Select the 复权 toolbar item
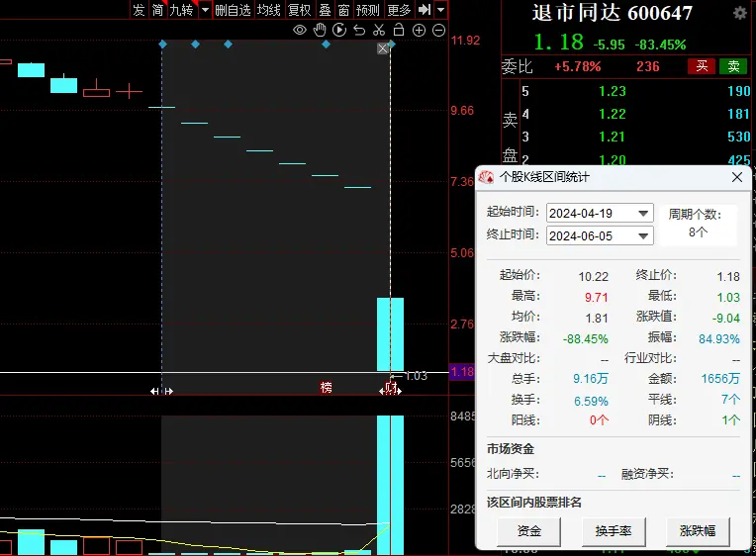Image resolution: width=756 pixels, height=556 pixels. click(x=299, y=10)
